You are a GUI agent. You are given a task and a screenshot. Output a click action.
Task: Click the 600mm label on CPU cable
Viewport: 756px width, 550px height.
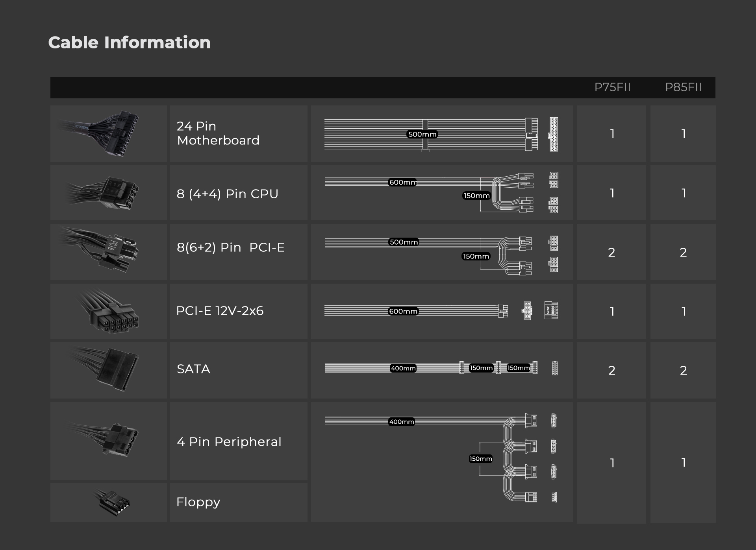click(403, 182)
